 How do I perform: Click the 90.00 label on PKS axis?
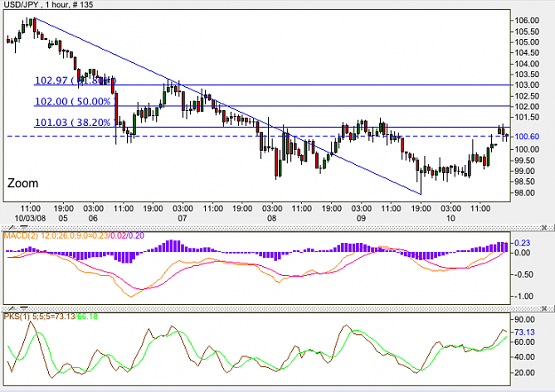(524, 319)
